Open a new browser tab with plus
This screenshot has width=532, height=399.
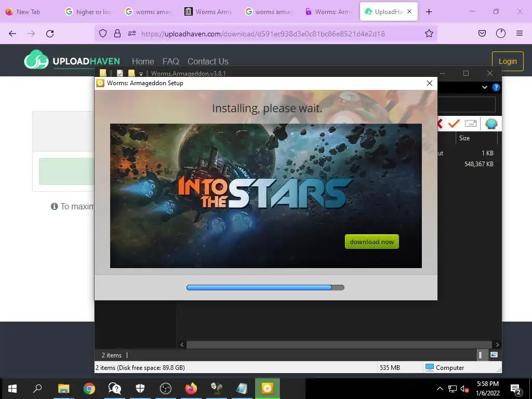429,11
